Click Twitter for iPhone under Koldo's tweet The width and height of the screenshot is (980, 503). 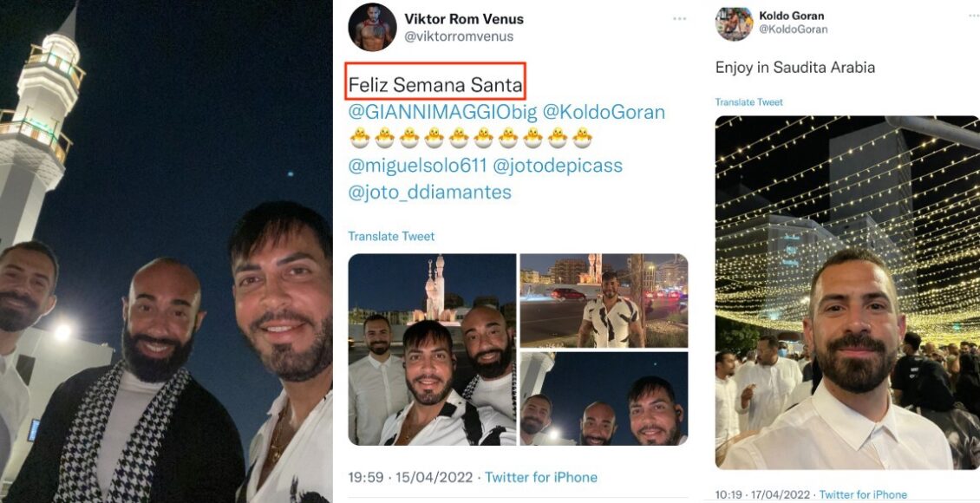(863, 495)
